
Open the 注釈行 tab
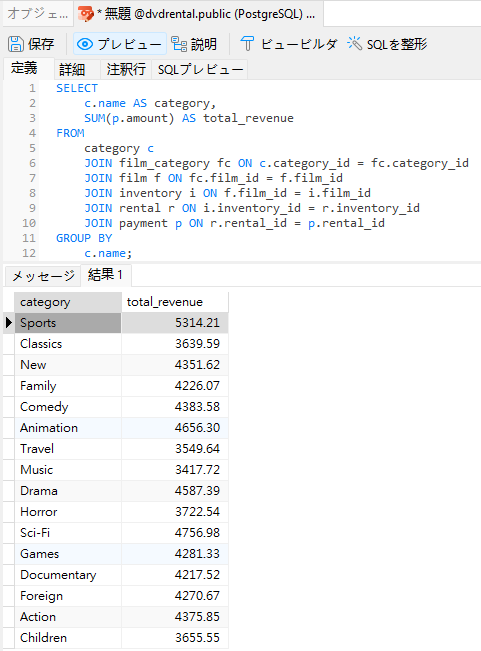(x=126, y=69)
